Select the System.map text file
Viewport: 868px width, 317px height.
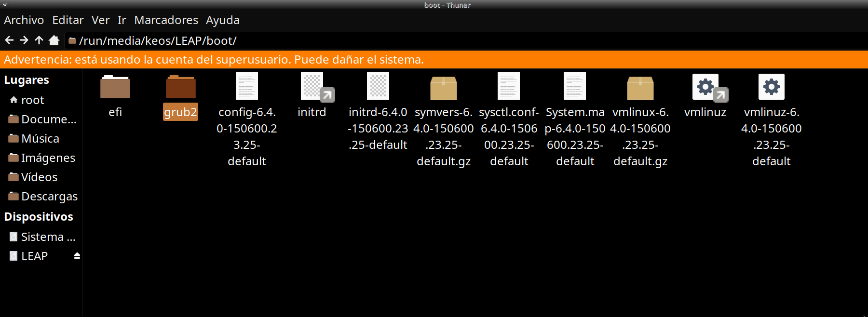[574, 87]
